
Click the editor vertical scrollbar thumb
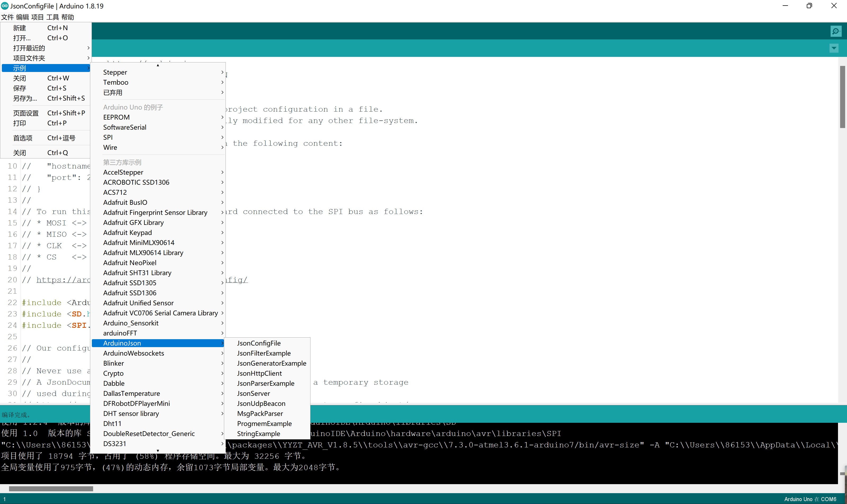tap(842, 97)
